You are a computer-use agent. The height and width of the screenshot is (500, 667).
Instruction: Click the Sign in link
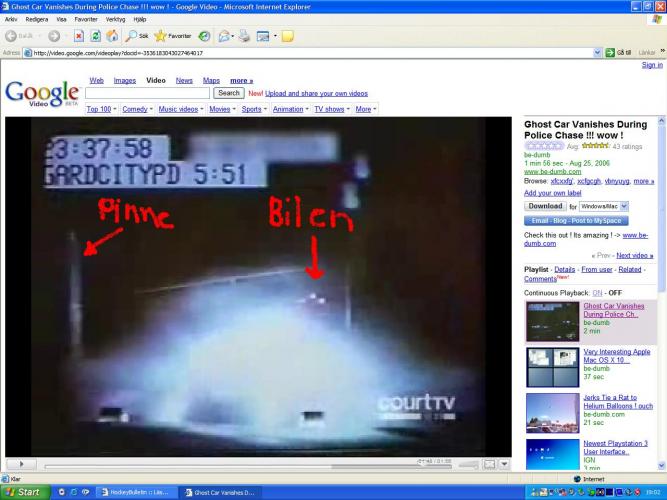(x=652, y=65)
